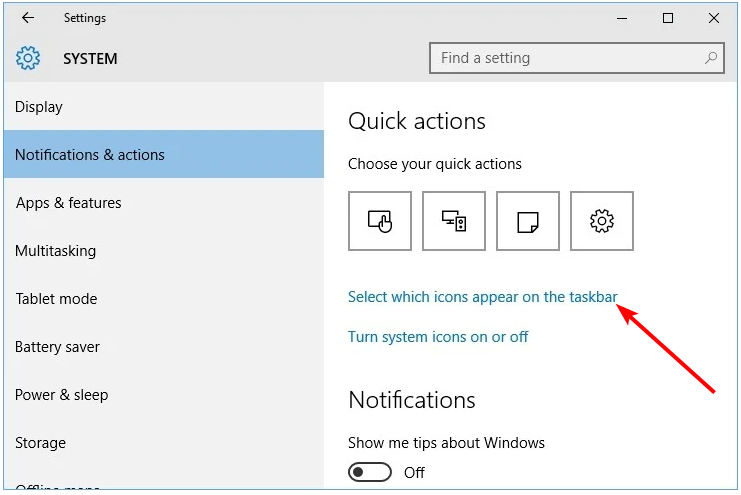Screen dimensions: 741x495
Task: Open Select which icons appear on taskbar
Action: [482, 297]
